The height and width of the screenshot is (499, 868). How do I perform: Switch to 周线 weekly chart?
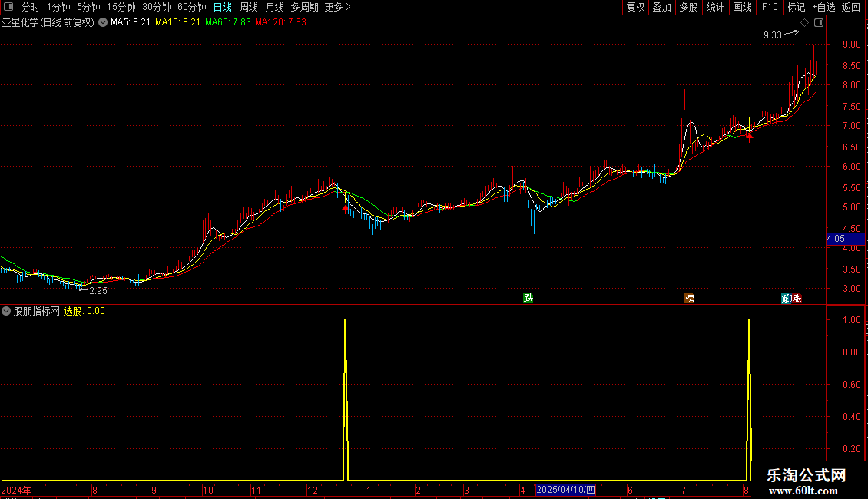(249, 7)
